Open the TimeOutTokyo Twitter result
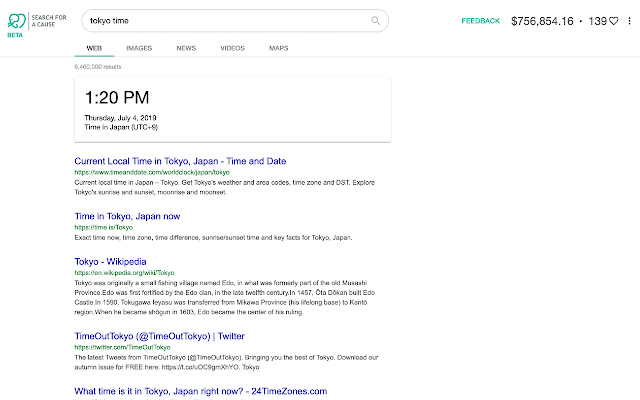Viewport: 640px width, 400px height. [x=159, y=336]
